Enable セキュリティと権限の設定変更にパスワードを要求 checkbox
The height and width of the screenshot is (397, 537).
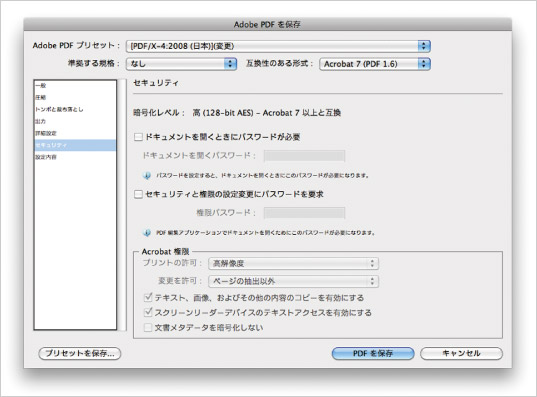(x=138, y=195)
